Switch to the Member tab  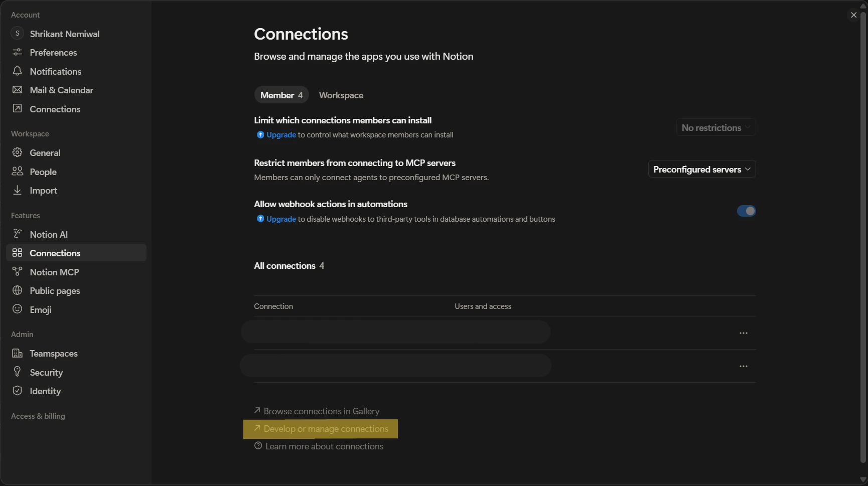(281, 95)
